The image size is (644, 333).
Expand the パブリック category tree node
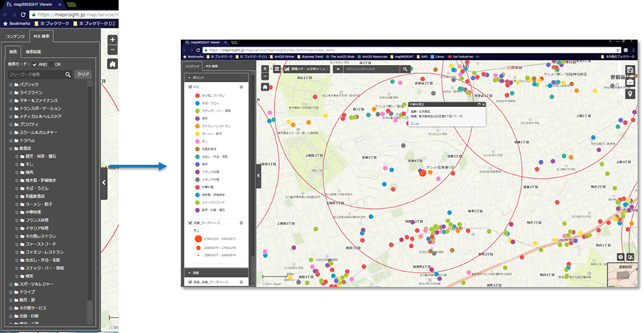10,85
